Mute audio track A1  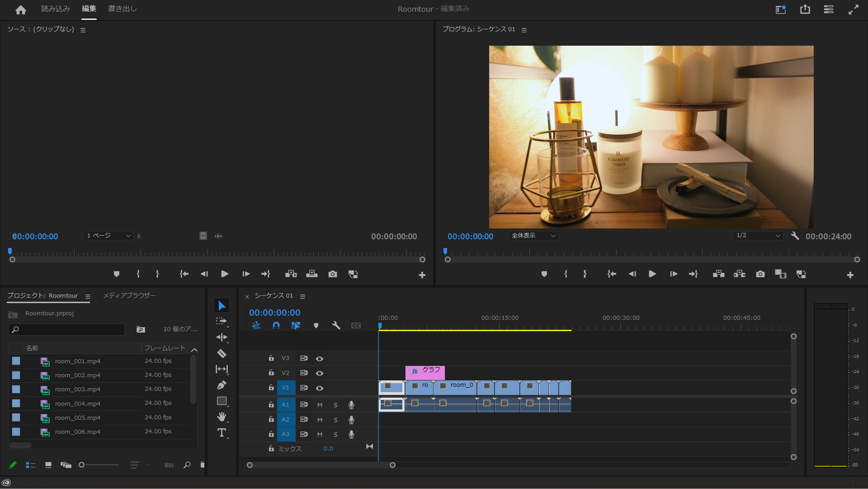pyautogui.click(x=320, y=405)
